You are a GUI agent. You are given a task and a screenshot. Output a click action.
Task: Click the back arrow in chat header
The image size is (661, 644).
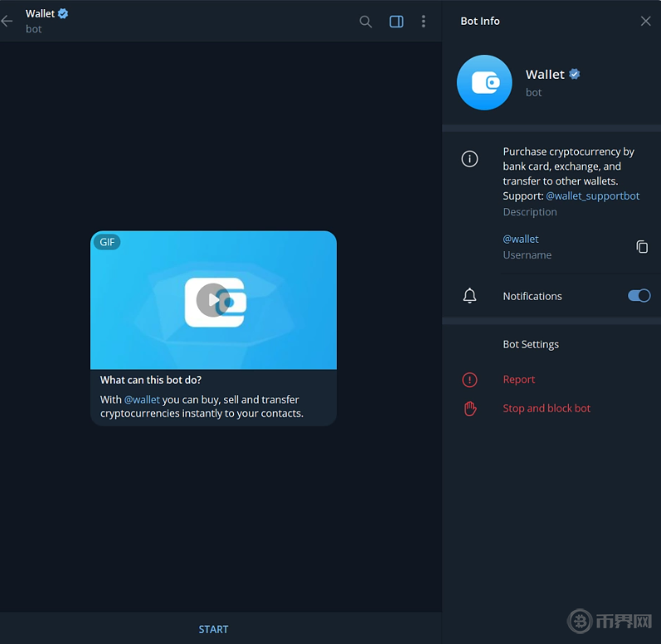[7, 22]
